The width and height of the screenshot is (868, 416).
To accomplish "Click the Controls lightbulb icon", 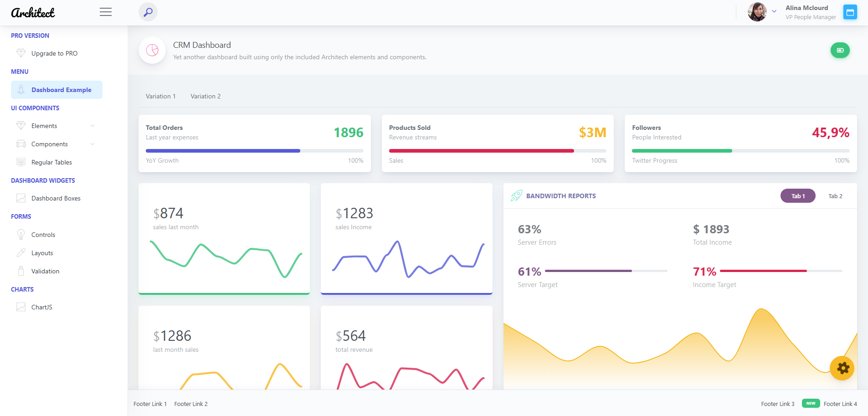I will 21,235.
